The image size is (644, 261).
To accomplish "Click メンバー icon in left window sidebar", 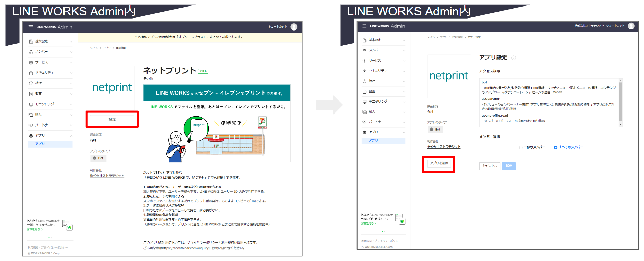I will coord(31,52).
